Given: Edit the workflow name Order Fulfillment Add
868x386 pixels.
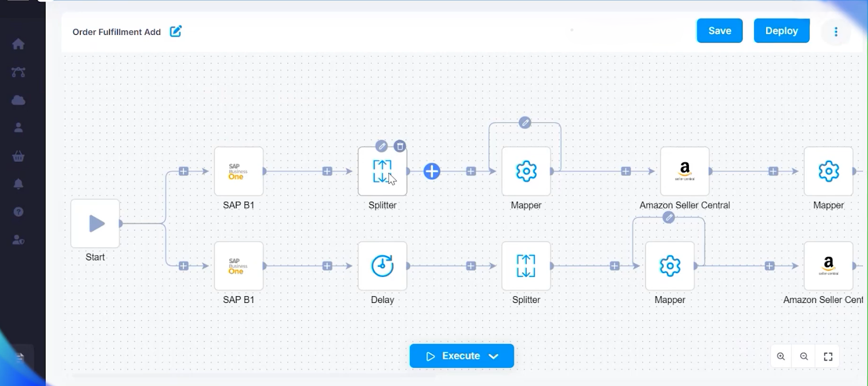Looking at the screenshot, I should click(176, 31).
